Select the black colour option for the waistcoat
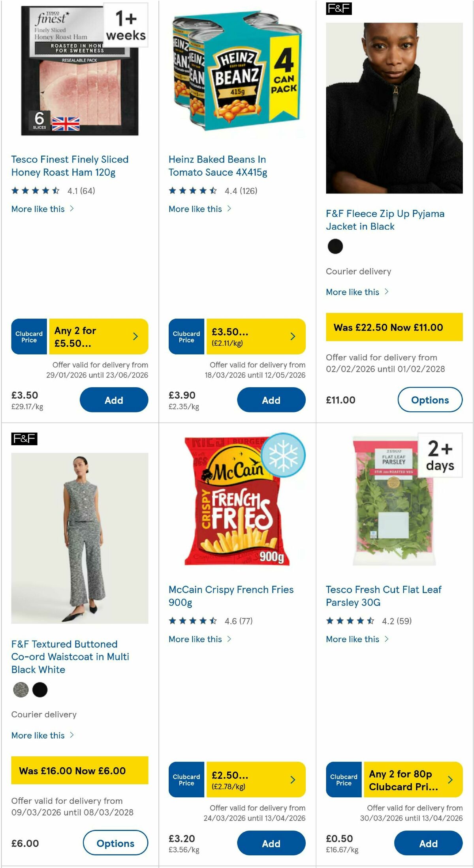Image resolution: width=474 pixels, height=868 pixels. coord(40,690)
